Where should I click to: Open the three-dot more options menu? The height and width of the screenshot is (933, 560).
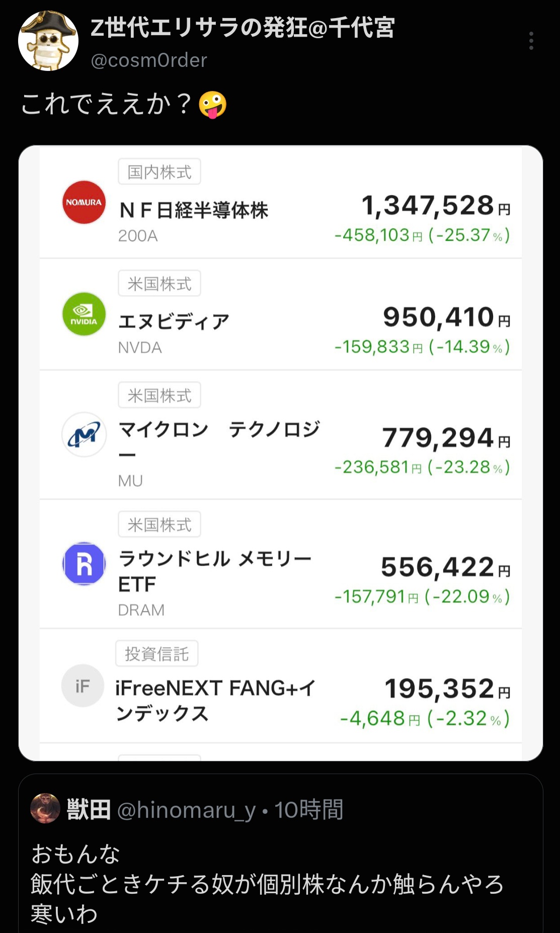tap(531, 41)
